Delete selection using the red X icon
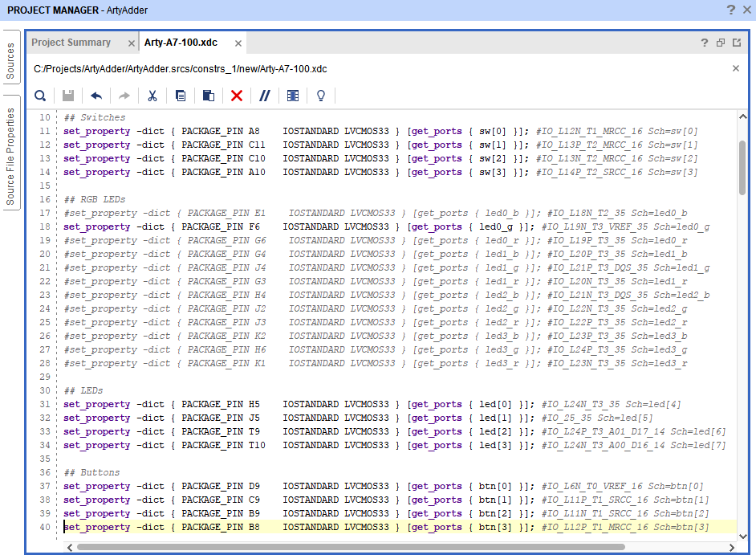Screen dimensions: 756x555 click(236, 95)
